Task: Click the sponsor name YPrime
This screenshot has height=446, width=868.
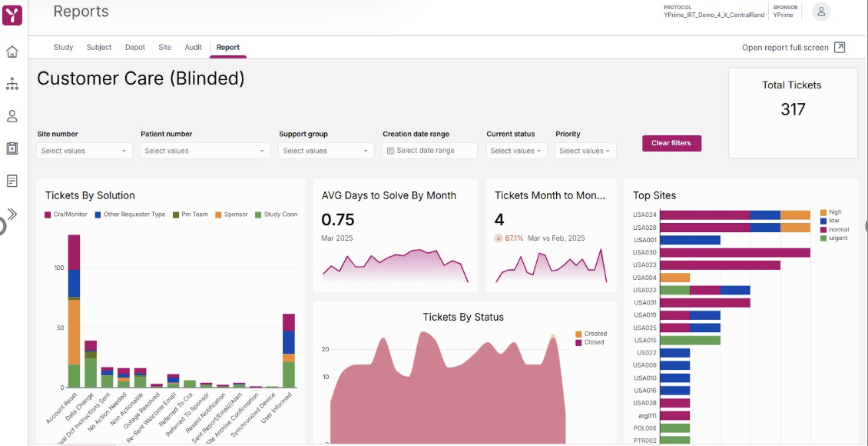Action: (784, 15)
